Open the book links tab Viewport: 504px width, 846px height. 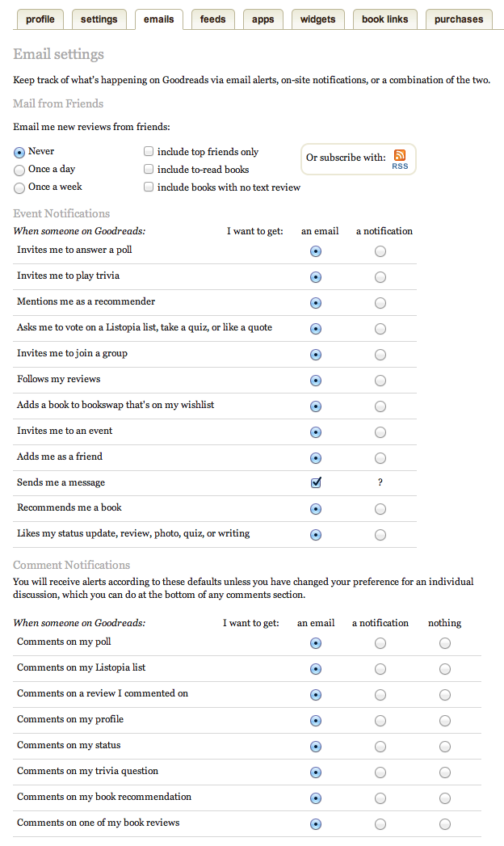pyautogui.click(x=384, y=19)
